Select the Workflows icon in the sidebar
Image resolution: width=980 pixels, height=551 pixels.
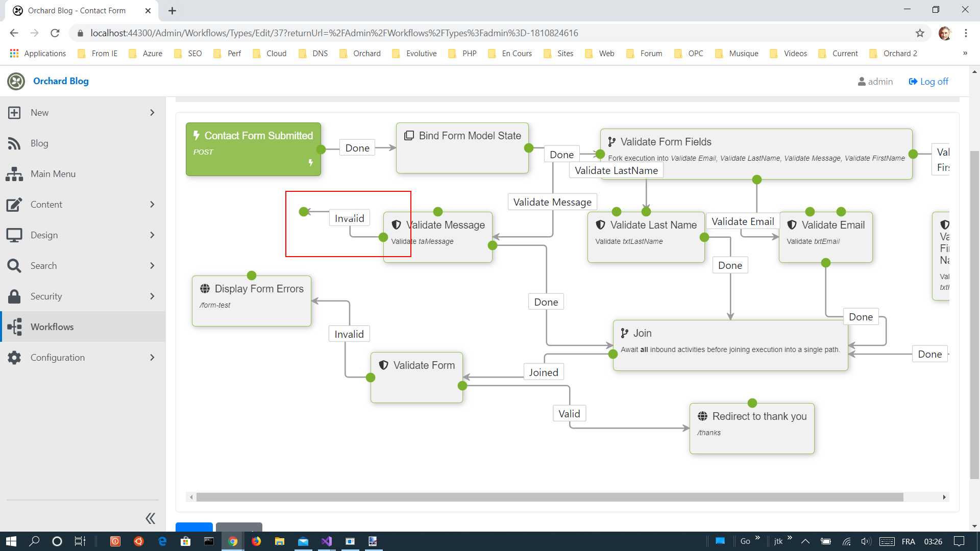[14, 327]
